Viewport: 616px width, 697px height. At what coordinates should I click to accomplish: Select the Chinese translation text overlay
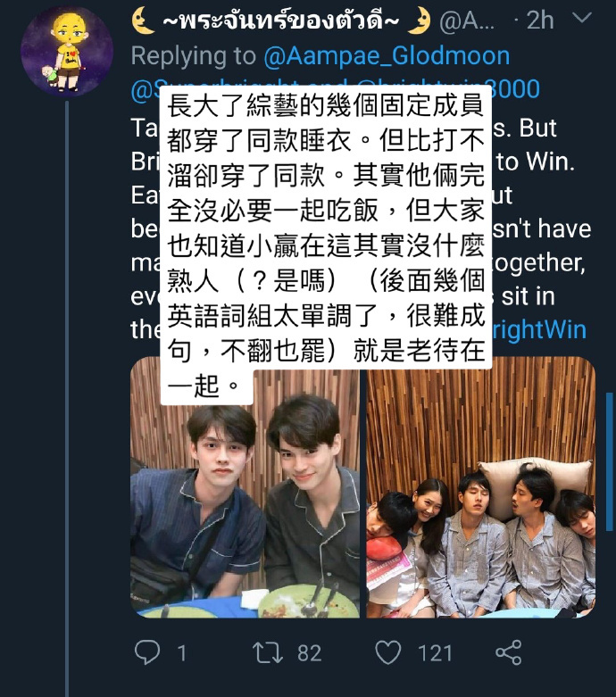[326, 245]
